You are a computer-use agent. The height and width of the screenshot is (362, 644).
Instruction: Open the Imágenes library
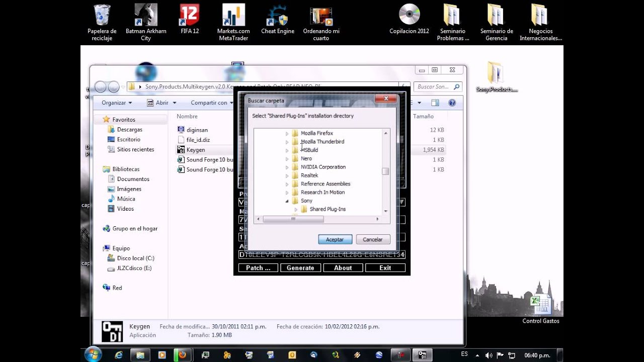click(129, 189)
